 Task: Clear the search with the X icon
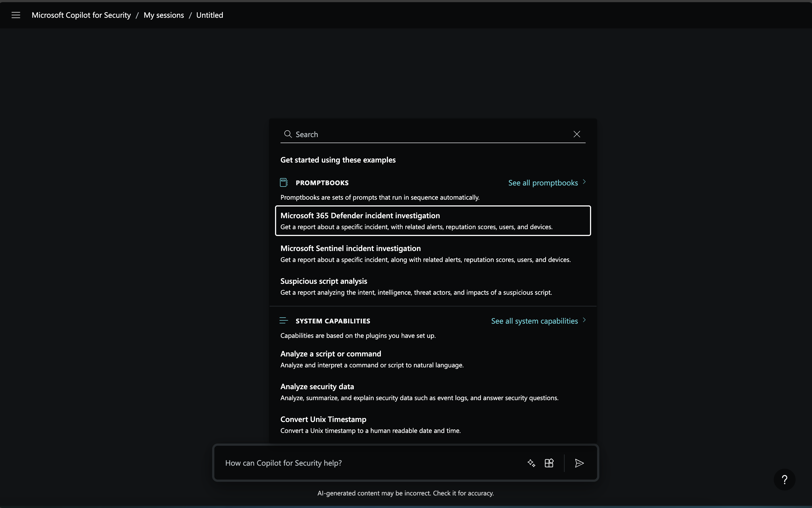pos(577,134)
